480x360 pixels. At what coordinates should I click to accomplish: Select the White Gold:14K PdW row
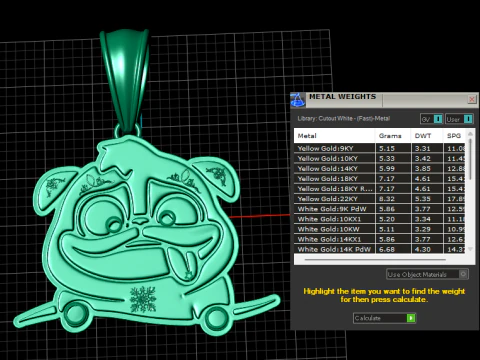(379, 249)
